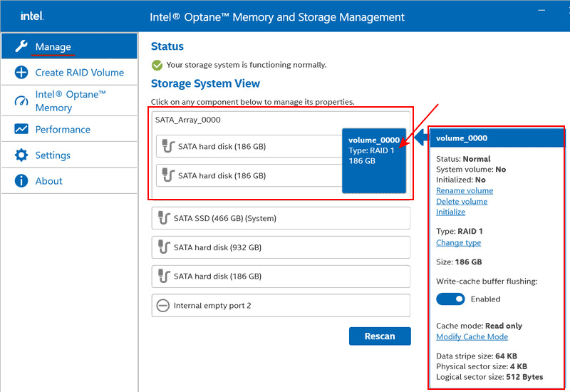Click the SATA SSD cable icon

pyautogui.click(x=163, y=218)
